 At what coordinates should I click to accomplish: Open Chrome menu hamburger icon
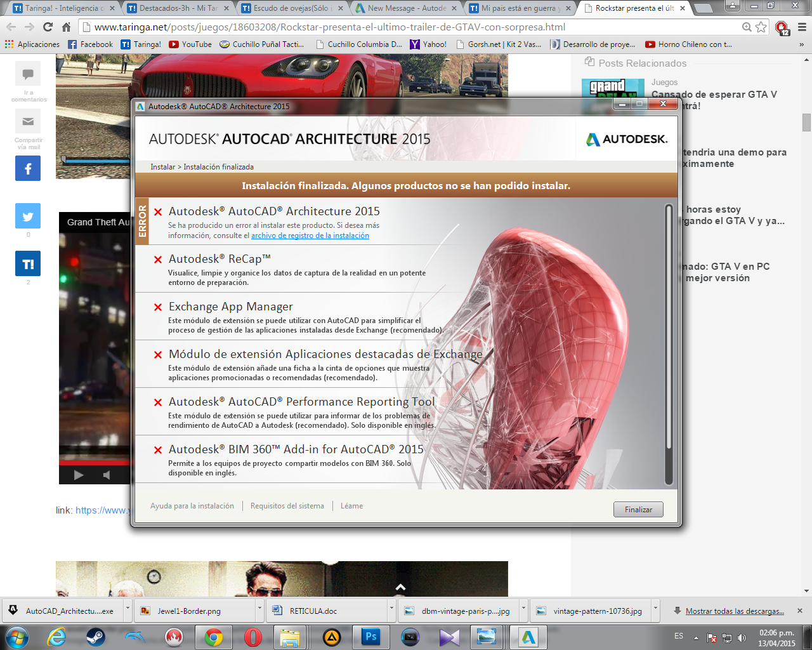802,27
